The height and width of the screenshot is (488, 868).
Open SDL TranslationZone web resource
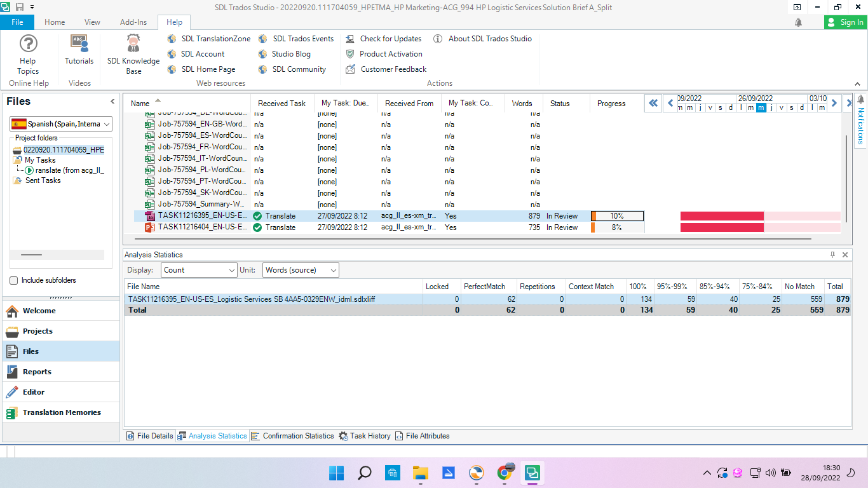point(209,39)
